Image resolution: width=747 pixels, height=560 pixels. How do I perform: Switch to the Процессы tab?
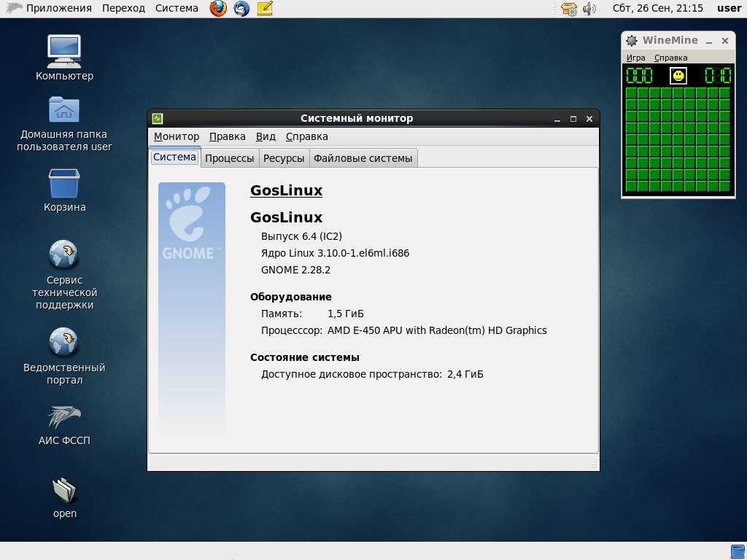(230, 158)
